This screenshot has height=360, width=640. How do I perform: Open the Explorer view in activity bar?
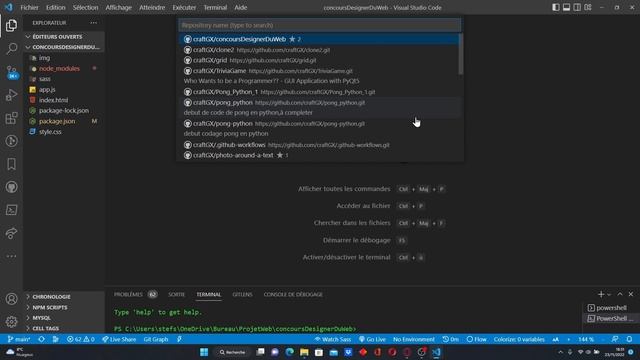click(11, 25)
